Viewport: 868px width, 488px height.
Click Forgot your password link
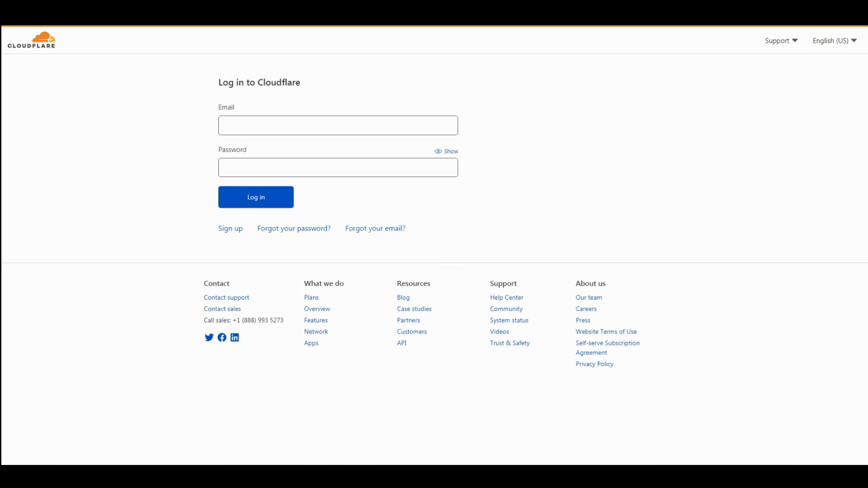(x=294, y=228)
